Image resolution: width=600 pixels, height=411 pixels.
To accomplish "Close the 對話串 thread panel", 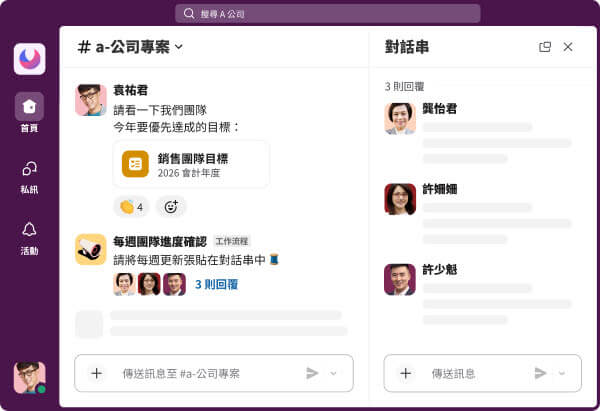I will tap(568, 47).
